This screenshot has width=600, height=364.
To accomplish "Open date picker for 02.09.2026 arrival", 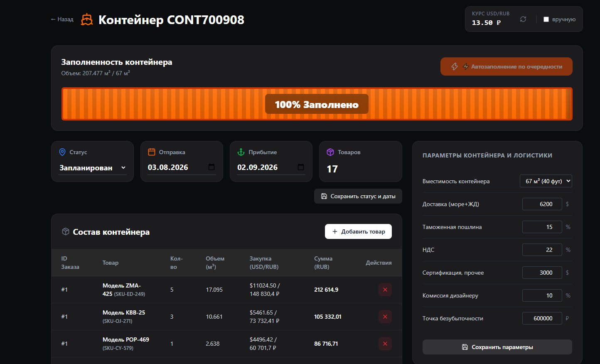I will [x=301, y=167].
